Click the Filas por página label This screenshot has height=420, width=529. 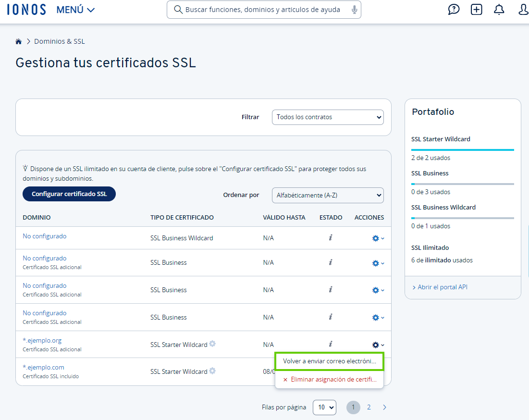[x=284, y=408]
